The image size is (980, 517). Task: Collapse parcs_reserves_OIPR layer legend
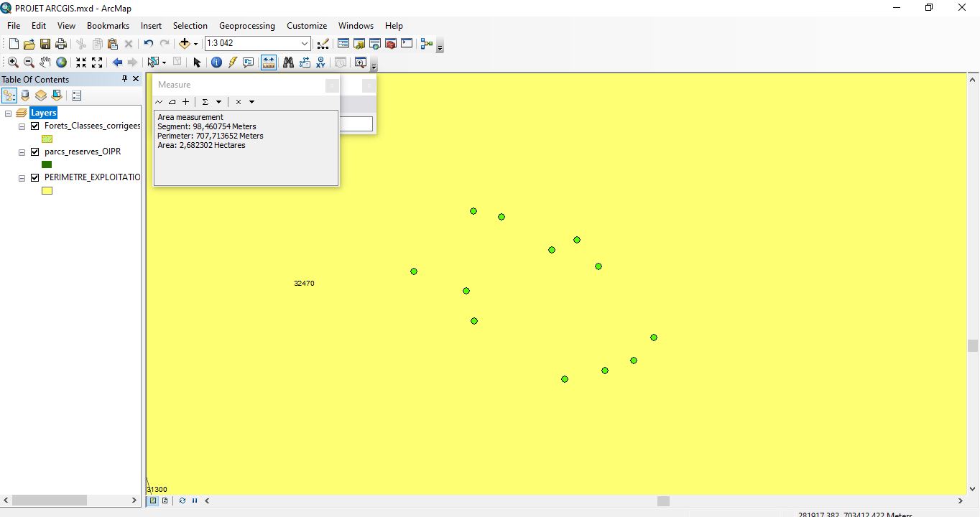pyautogui.click(x=22, y=152)
